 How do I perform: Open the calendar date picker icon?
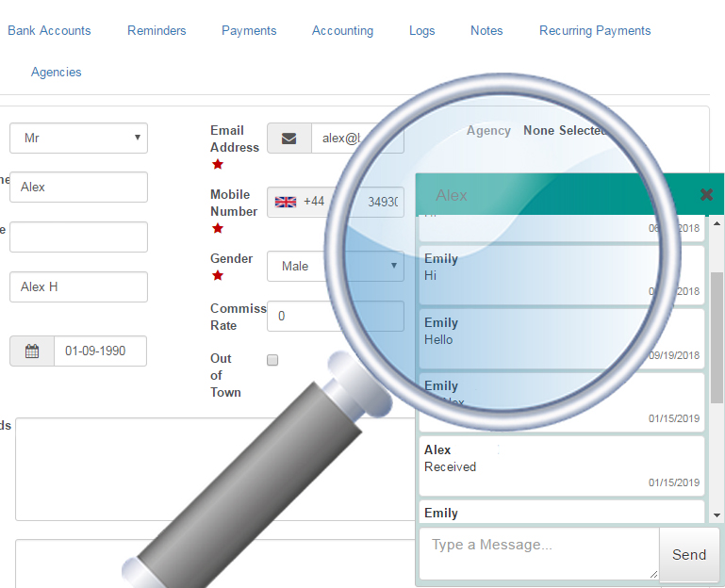point(32,351)
